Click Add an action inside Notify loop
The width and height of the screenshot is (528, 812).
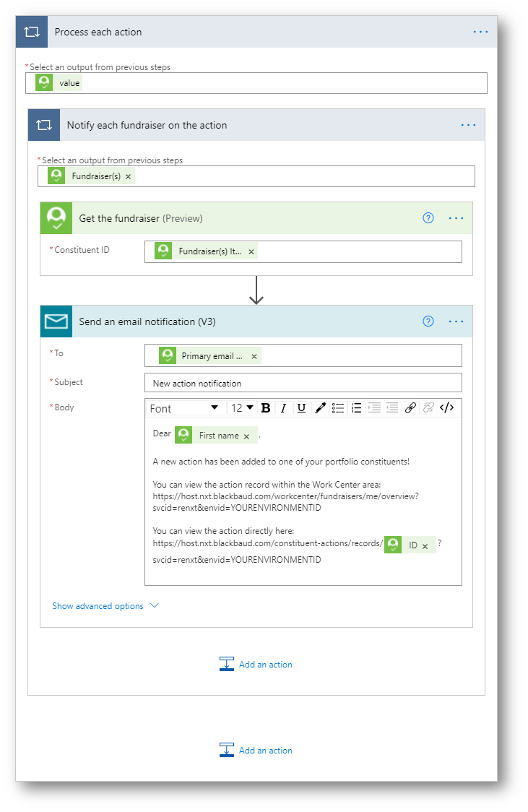pos(256,665)
